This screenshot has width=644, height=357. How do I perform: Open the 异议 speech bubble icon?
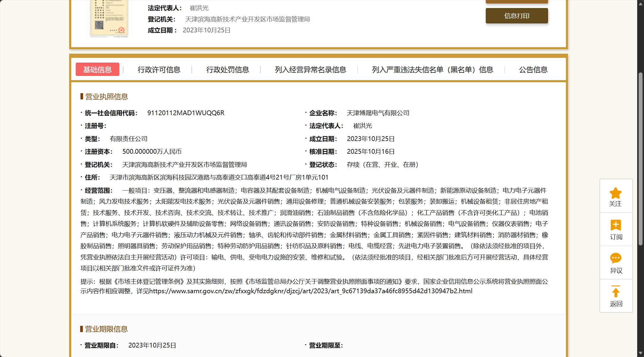click(615, 258)
